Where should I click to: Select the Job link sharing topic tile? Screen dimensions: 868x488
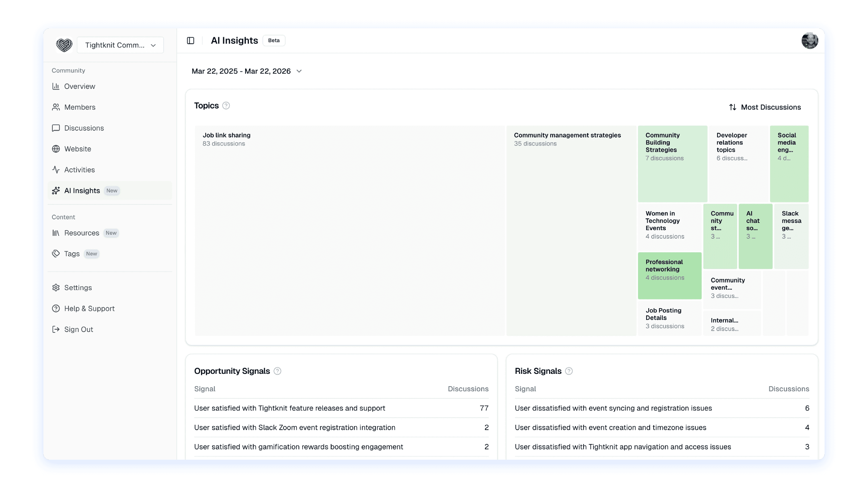pos(349,231)
